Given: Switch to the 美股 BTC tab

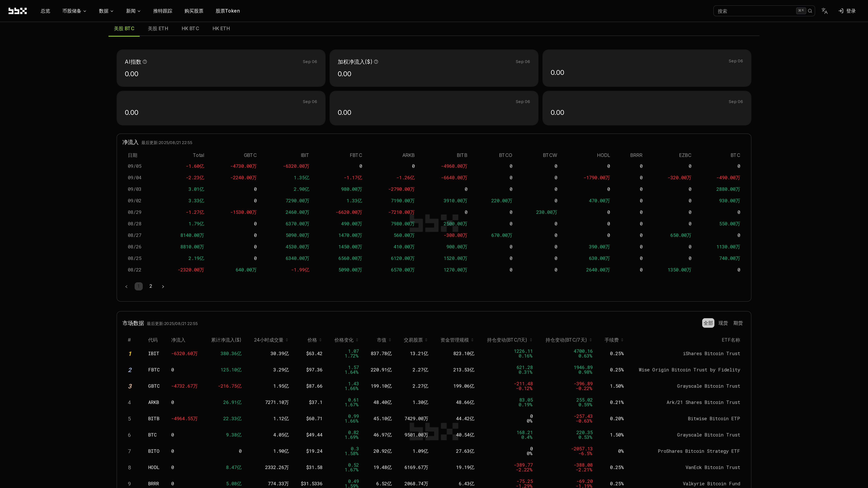Looking at the screenshot, I should point(124,28).
